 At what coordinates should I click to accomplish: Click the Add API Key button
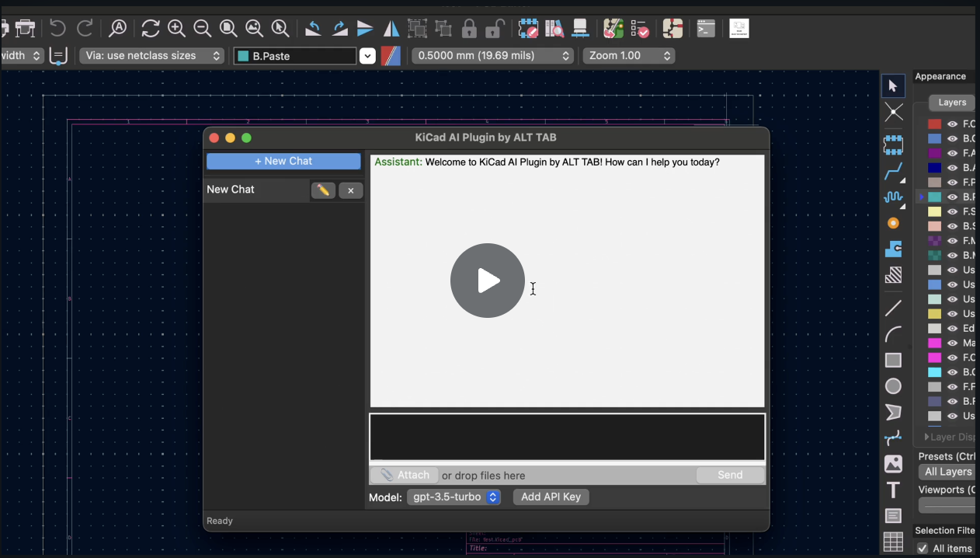pos(551,497)
